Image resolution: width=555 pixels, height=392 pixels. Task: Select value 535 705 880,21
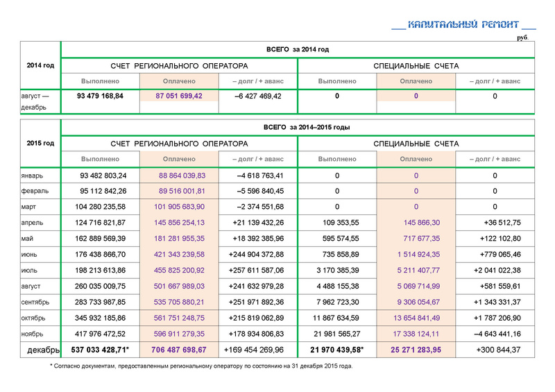pos(179,302)
